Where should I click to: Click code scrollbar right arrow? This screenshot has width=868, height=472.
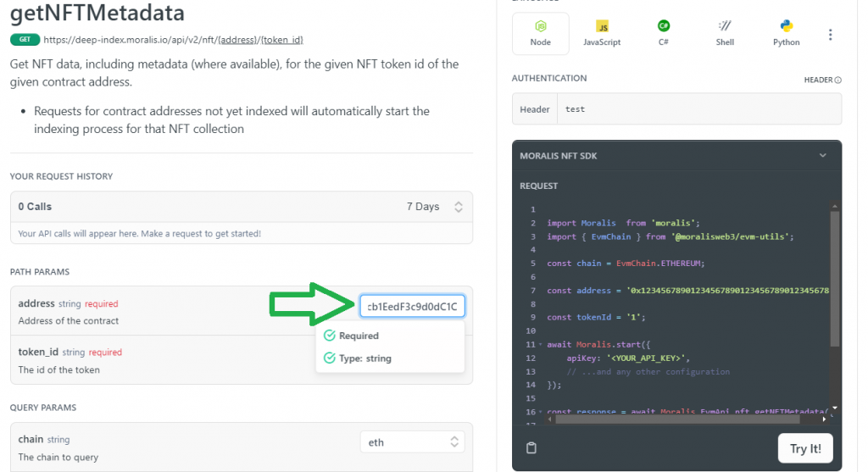click(824, 419)
